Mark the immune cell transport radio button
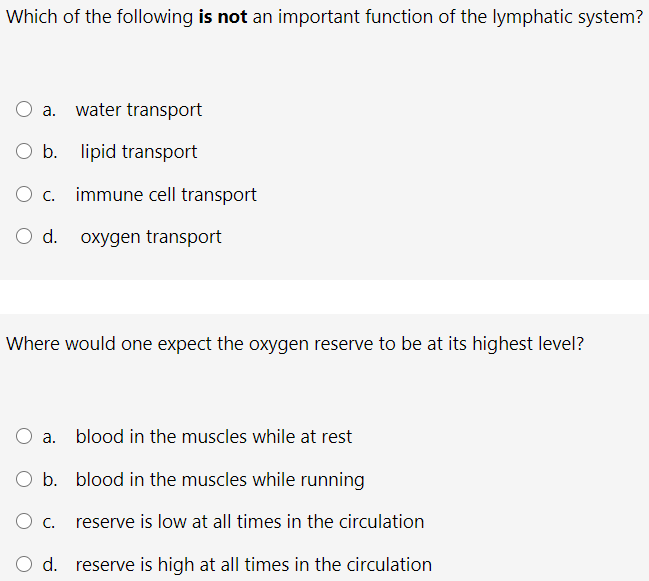Viewport: 649px width, 581px height. [24, 194]
